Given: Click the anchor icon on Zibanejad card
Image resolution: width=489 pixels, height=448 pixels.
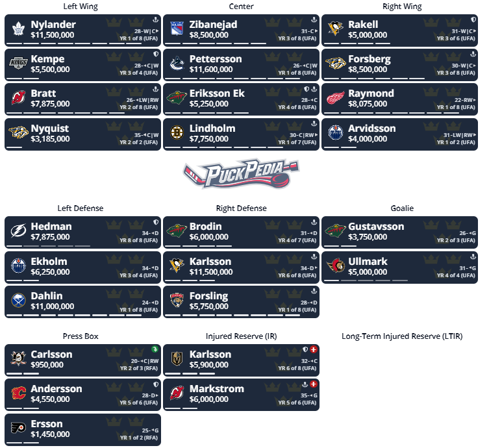Looking at the screenshot, I should [x=314, y=19].
